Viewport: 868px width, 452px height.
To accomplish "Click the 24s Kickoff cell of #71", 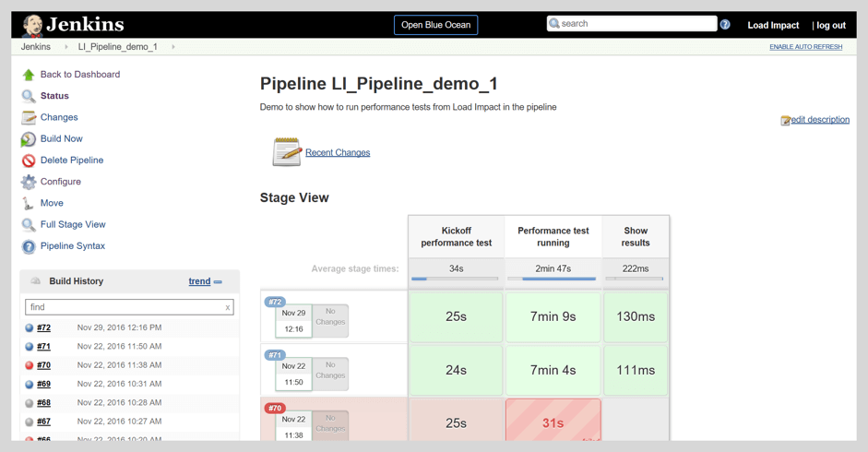I will coord(457,370).
